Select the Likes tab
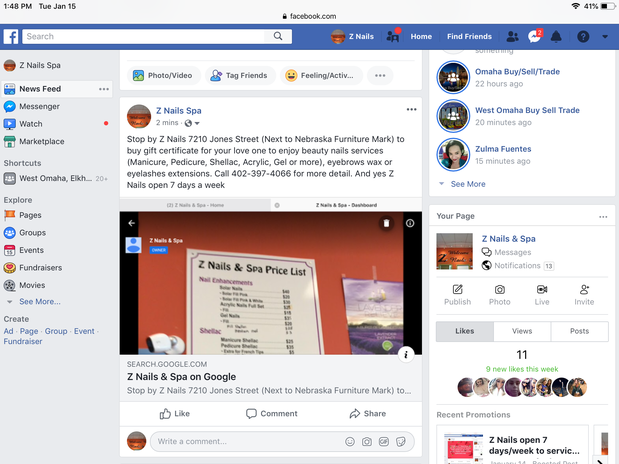The width and height of the screenshot is (619, 464). click(x=465, y=331)
